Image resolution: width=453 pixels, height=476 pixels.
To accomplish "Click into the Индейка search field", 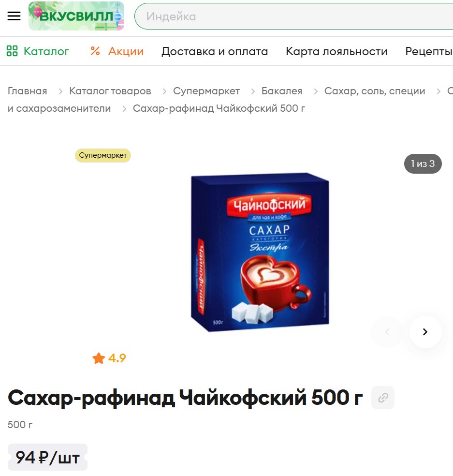I will click(294, 16).
